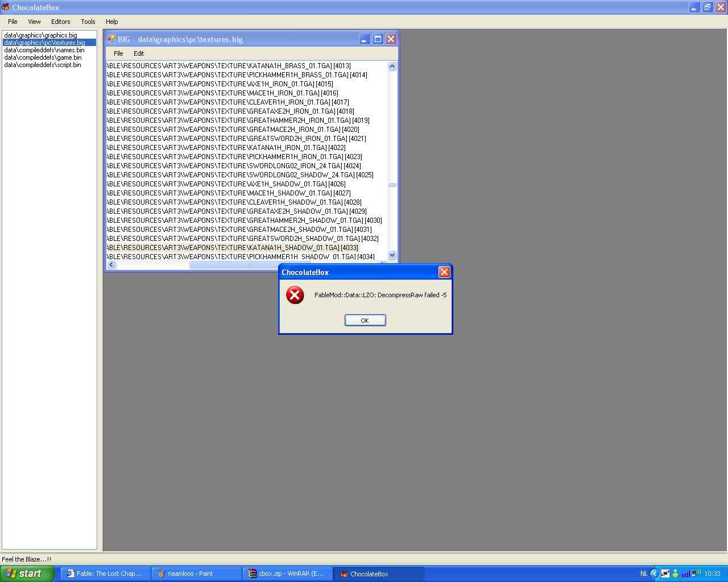Select data\compileddefs\script.bin entry
This screenshot has width=728, height=582.
pyautogui.click(x=42, y=65)
